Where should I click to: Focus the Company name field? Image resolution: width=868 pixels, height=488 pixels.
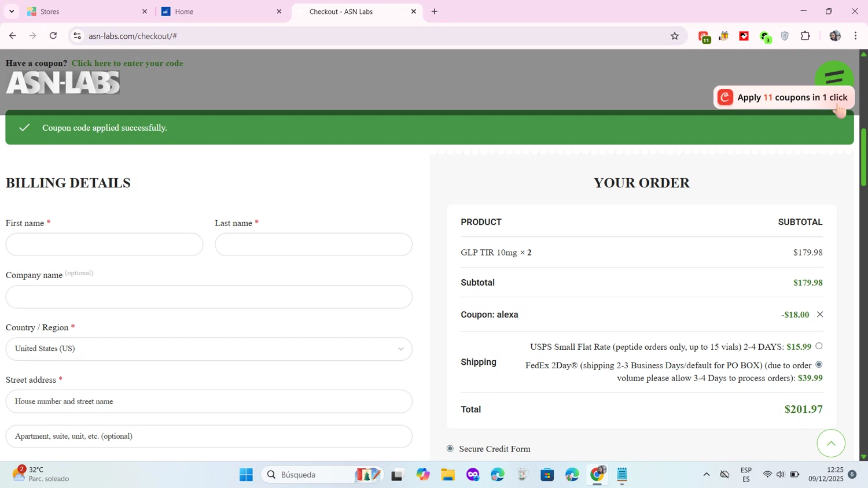[209, 297]
